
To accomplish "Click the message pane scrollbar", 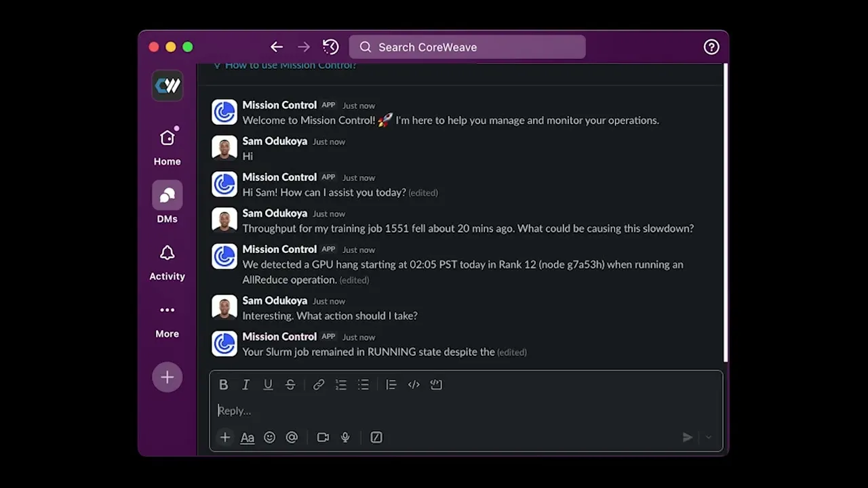I will pyautogui.click(x=726, y=213).
